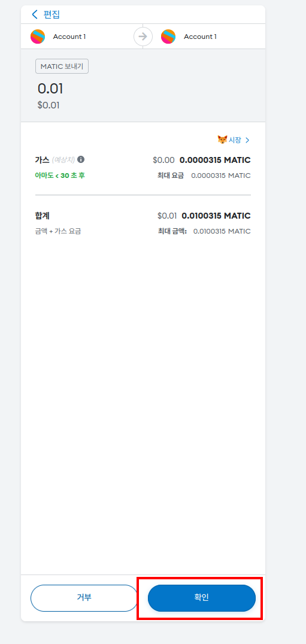Click the 0.0000315 MATIC gas estimate value

pyautogui.click(x=215, y=160)
